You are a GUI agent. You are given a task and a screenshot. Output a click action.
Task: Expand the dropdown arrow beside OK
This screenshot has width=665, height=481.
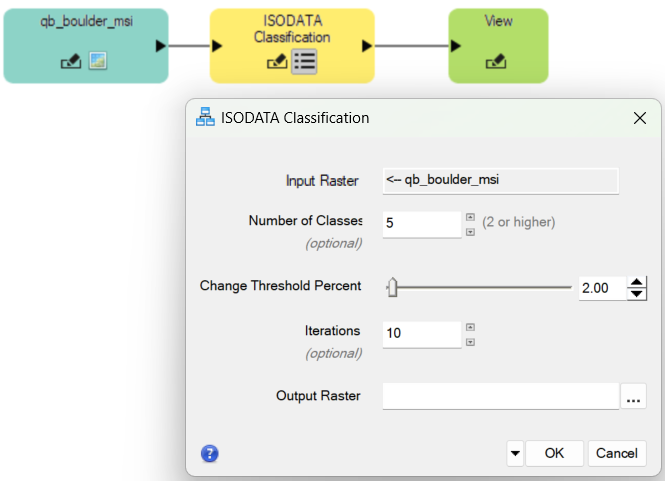coord(515,453)
